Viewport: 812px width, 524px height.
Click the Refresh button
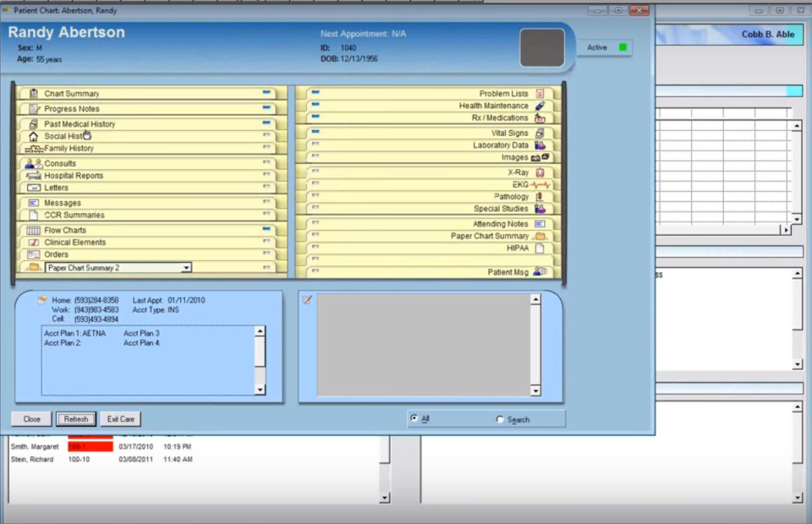click(76, 419)
